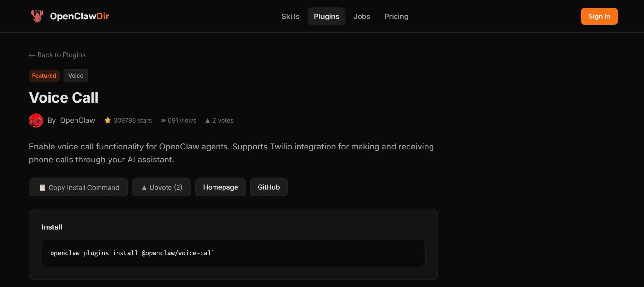Click the Voice category tag
The width and height of the screenshot is (644, 287).
pos(76,76)
